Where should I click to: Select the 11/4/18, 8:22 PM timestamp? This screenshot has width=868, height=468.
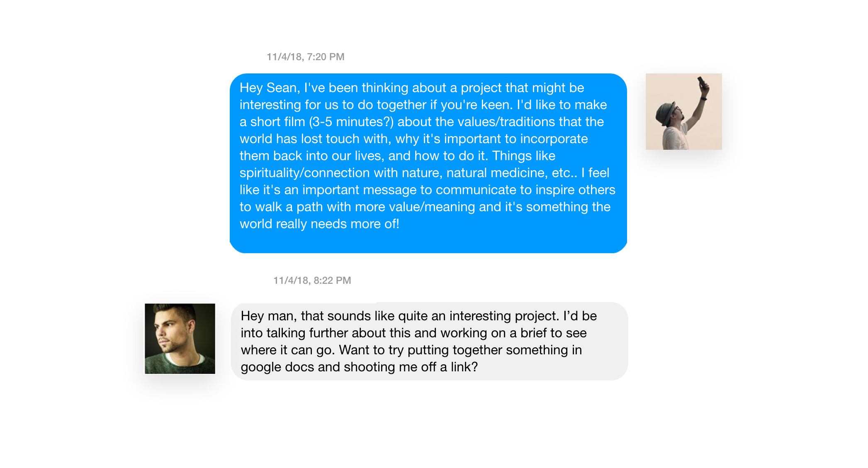coord(312,280)
